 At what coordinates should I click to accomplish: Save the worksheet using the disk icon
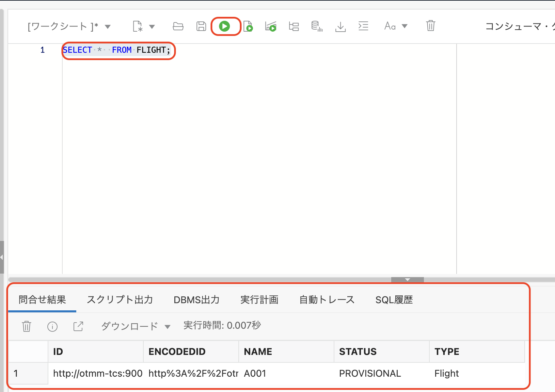(201, 26)
